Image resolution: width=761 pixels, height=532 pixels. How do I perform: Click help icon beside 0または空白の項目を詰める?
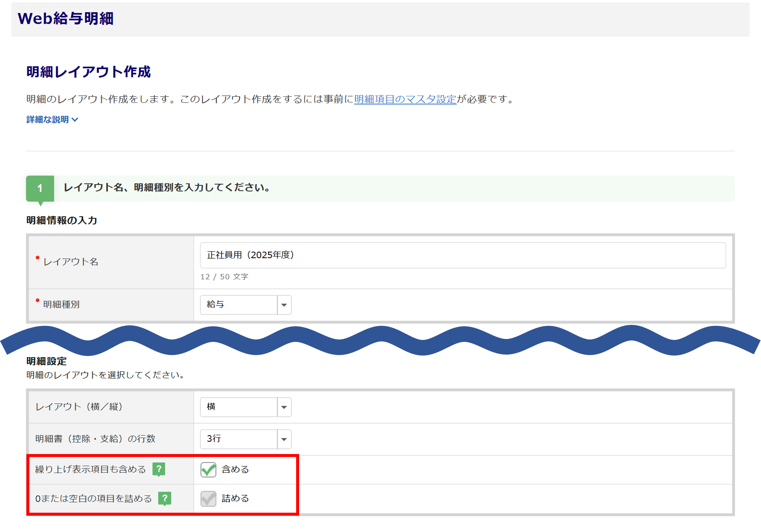click(165, 498)
